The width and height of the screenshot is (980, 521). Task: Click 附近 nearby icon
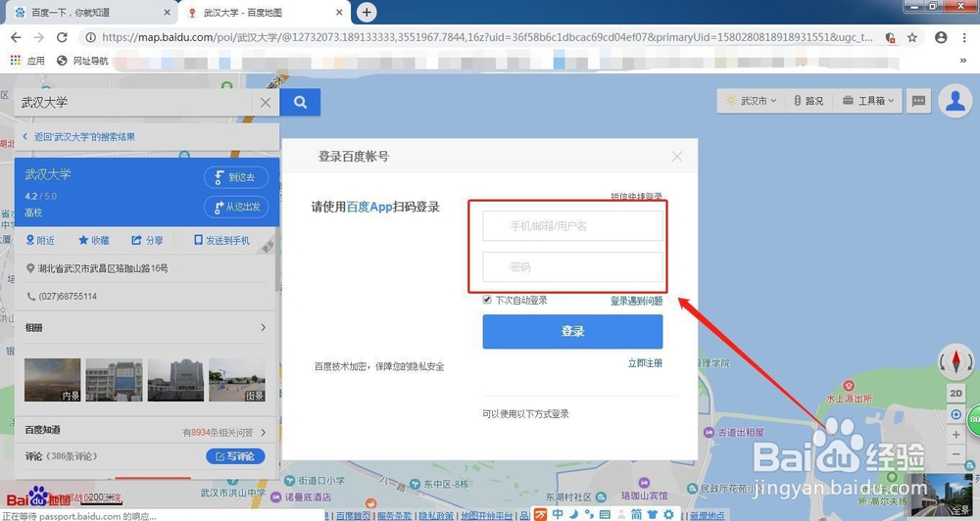pos(40,240)
